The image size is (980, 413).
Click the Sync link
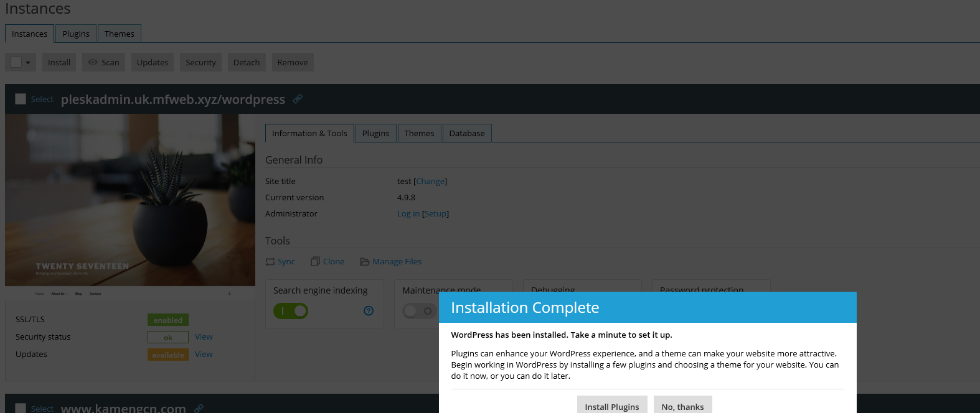(x=286, y=261)
